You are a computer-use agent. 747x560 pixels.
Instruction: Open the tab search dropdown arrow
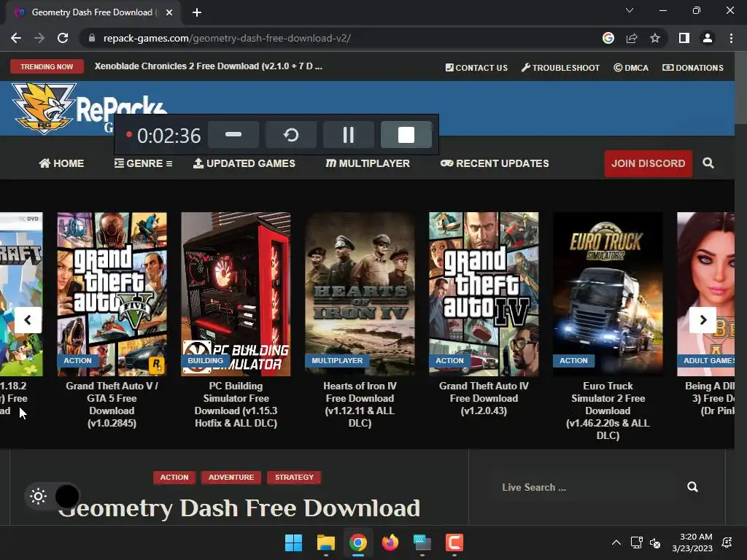pos(630,10)
